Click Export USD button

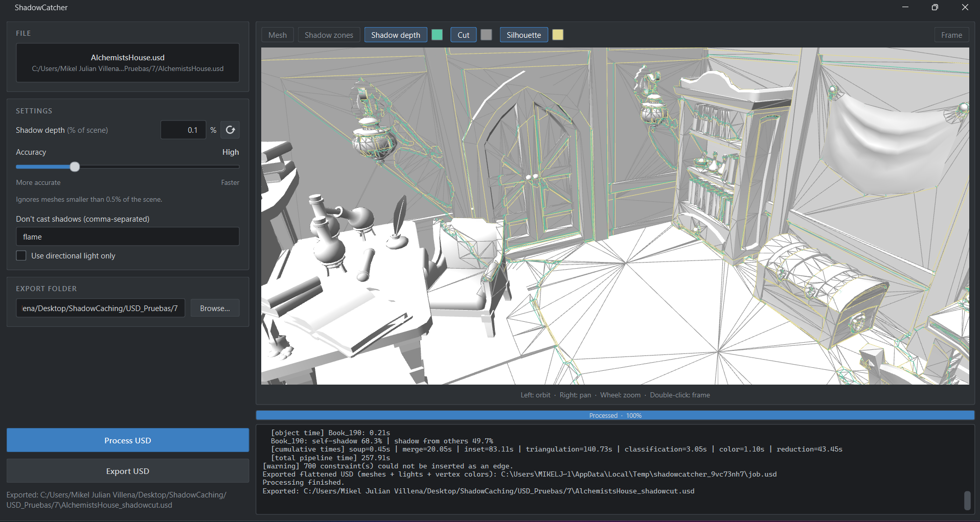(x=128, y=471)
